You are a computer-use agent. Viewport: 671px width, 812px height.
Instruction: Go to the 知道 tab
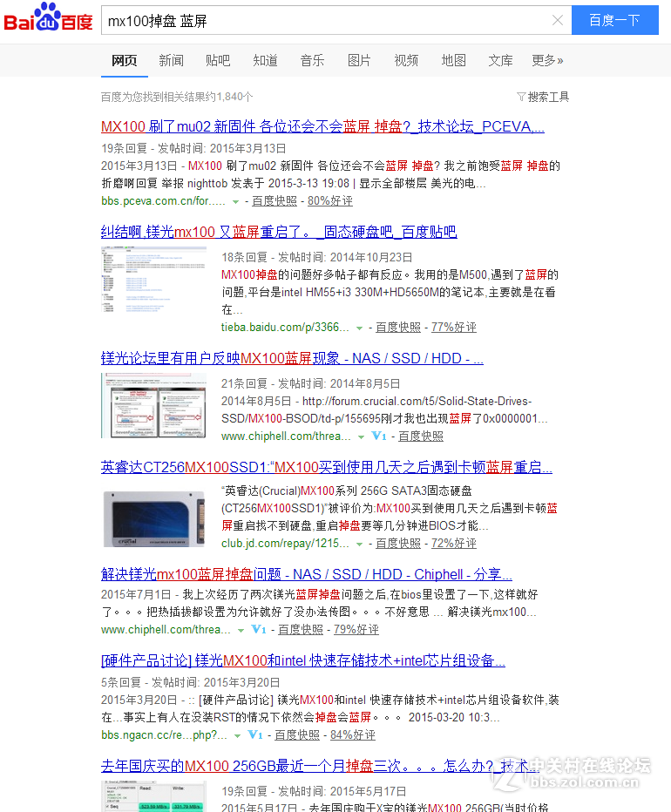265,61
